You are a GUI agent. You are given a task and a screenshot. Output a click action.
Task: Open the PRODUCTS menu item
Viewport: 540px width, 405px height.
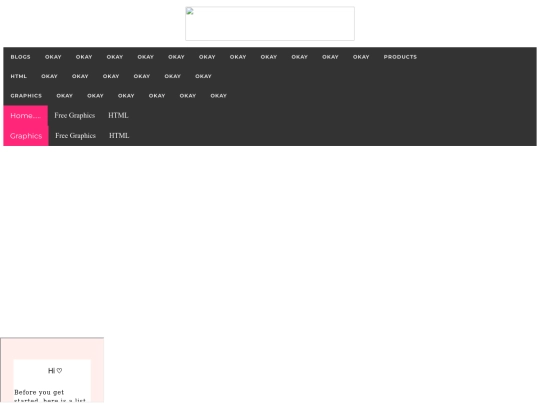click(400, 57)
